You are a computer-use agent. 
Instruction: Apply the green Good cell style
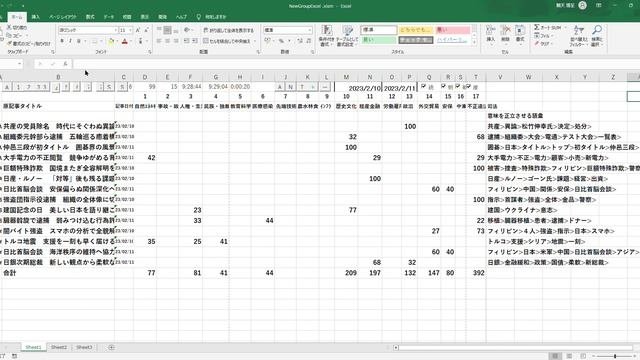378,40
